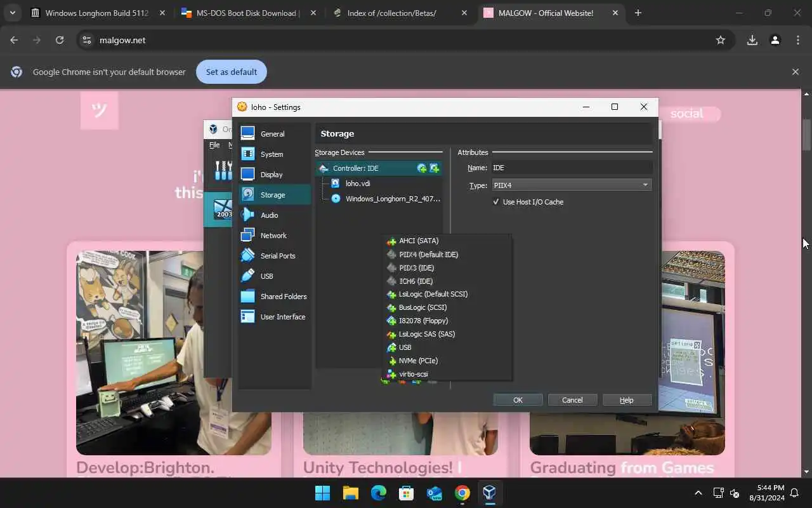
Task: Open File Explorer from the taskbar
Action: click(350, 493)
